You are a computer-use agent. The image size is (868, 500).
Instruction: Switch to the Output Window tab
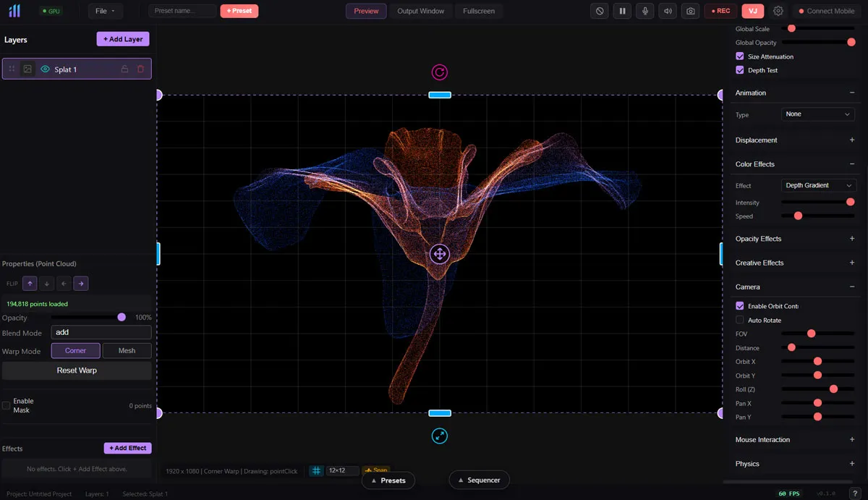click(x=420, y=11)
